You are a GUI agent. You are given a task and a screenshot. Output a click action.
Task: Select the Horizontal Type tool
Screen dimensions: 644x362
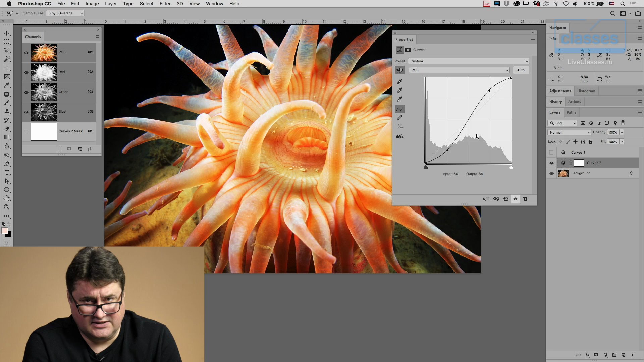(x=7, y=172)
